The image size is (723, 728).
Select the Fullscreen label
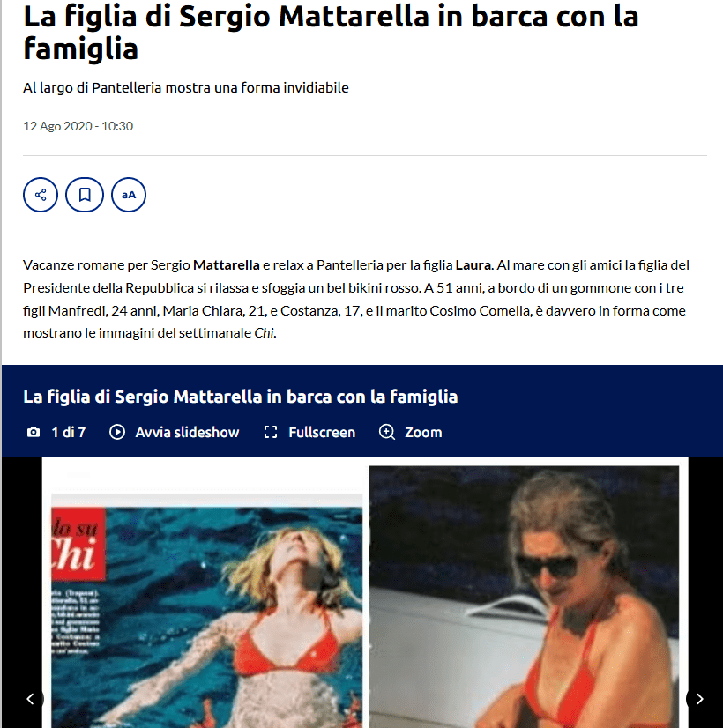coord(322,432)
